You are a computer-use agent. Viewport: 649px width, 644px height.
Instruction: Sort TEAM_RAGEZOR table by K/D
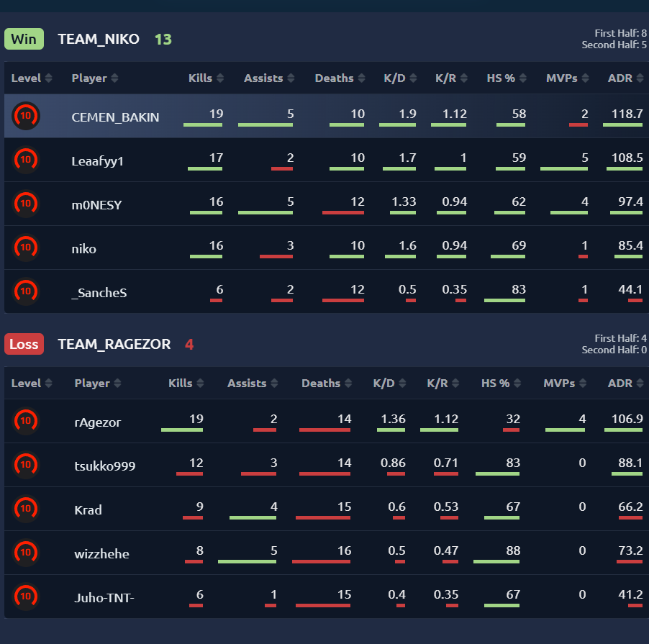[x=389, y=384]
